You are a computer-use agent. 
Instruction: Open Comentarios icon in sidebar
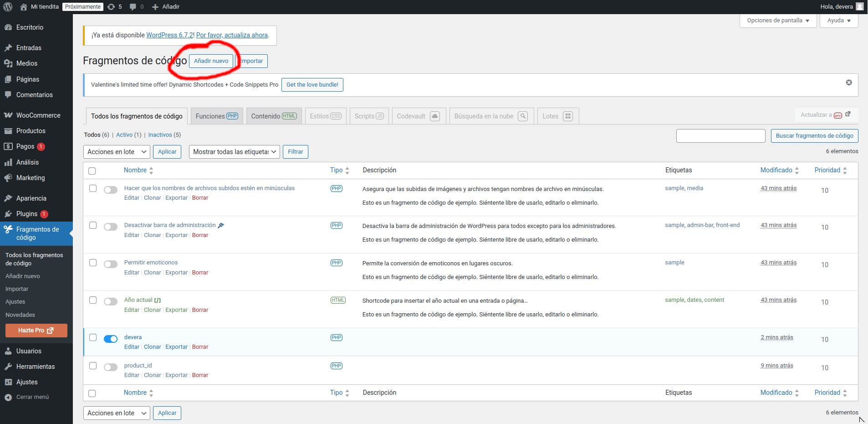(x=8, y=95)
